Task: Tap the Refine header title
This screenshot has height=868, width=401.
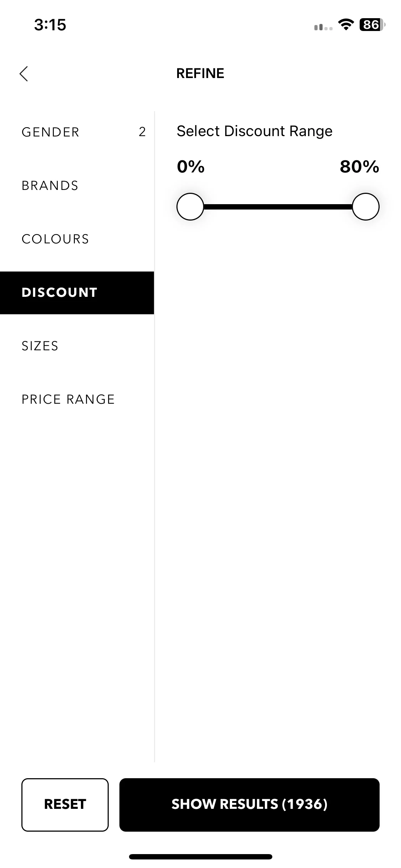Action: [x=200, y=73]
